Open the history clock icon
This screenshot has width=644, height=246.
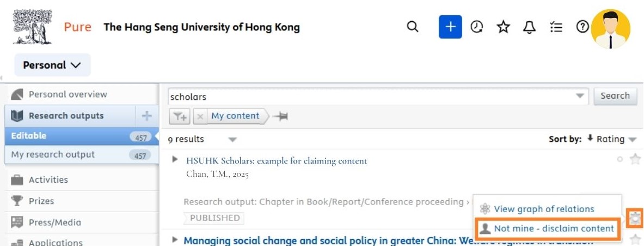click(x=477, y=27)
